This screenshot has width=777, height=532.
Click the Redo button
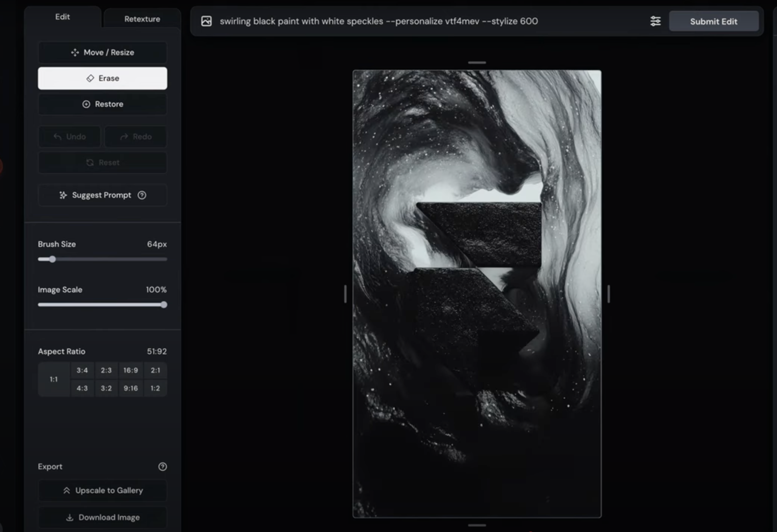136,136
